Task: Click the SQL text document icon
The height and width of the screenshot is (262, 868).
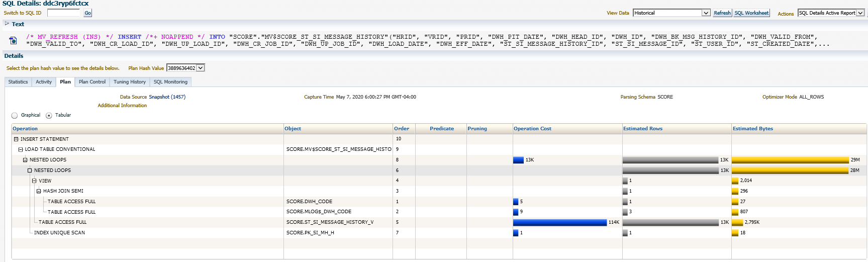Action: [13, 40]
